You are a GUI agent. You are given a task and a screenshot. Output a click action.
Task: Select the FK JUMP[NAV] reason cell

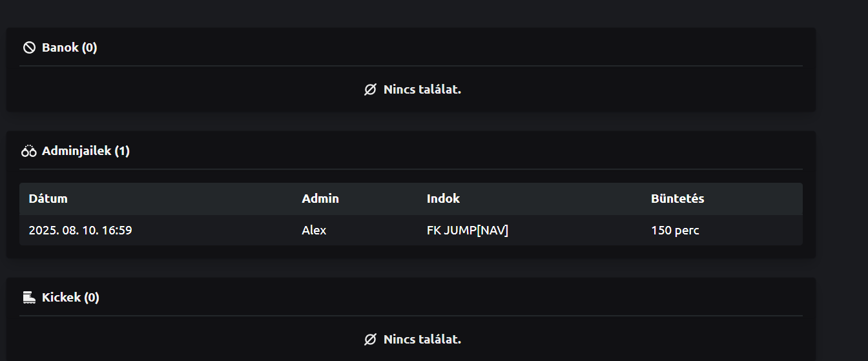click(468, 230)
